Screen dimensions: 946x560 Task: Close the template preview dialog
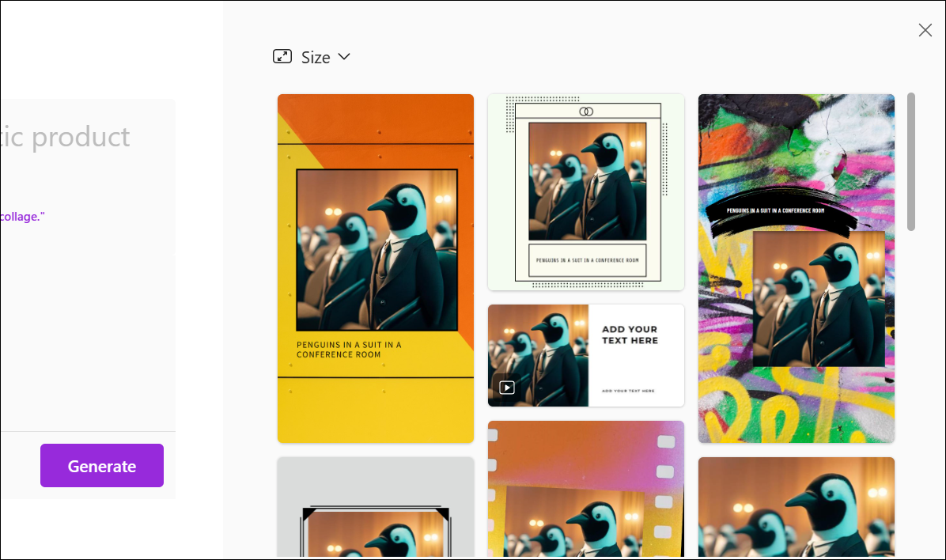pos(925,29)
